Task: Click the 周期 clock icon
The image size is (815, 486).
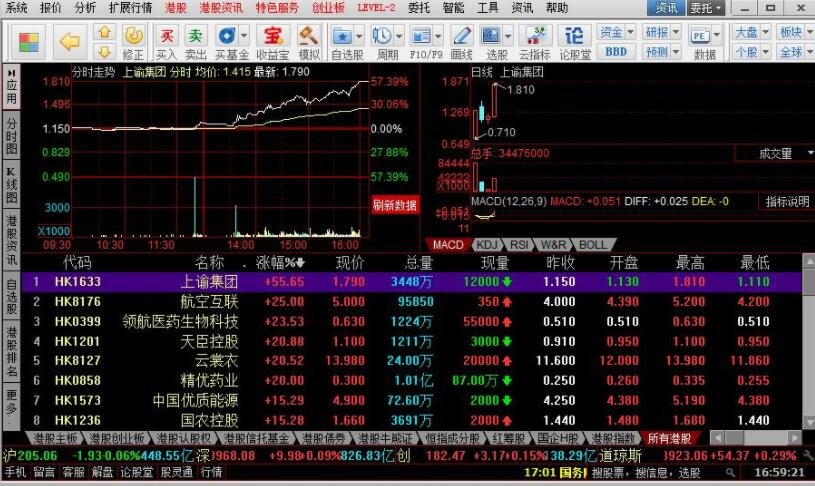Action: coord(382,36)
